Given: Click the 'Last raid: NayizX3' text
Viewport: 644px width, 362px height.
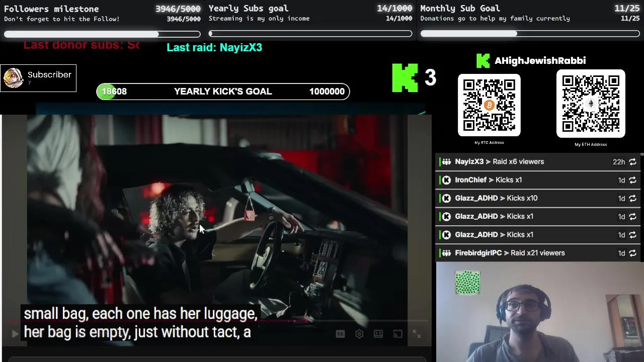Looking at the screenshot, I should coord(214,47).
